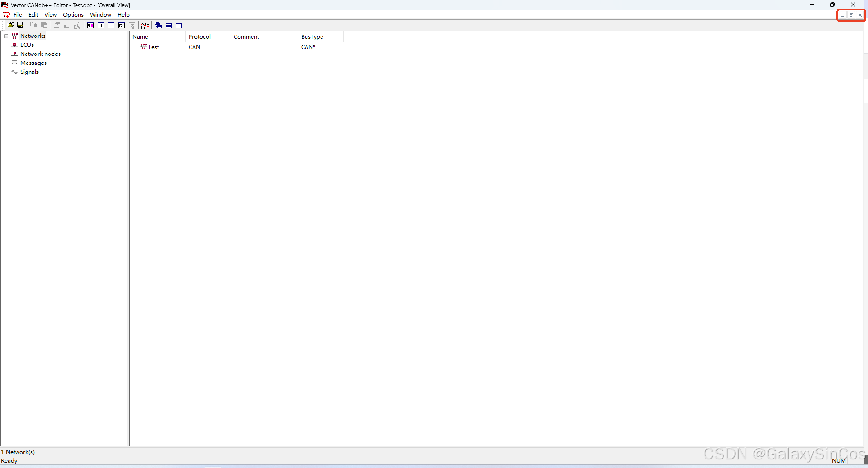Viewport: 868px width, 468px height.
Task: Sort by the Name column header
Action: [x=158, y=37]
